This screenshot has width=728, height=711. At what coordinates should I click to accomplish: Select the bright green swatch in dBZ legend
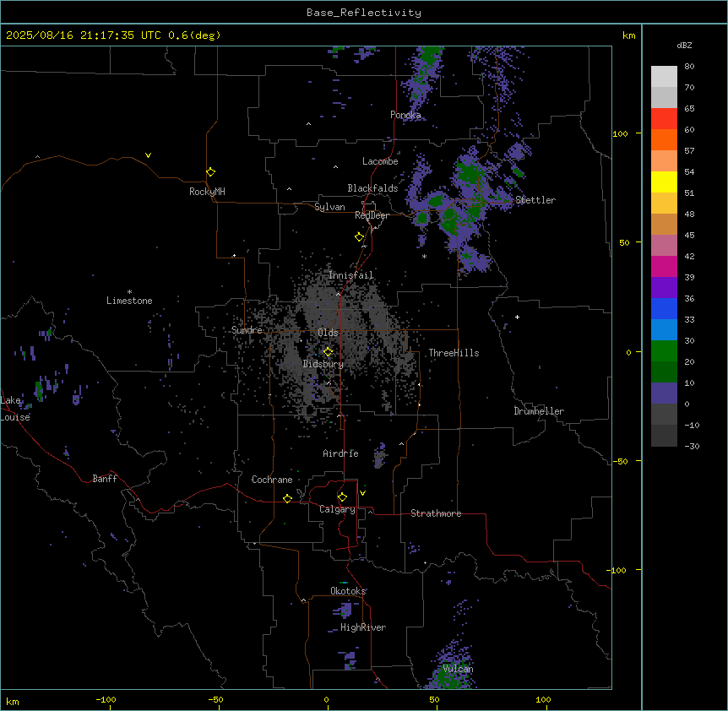click(x=664, y=351)
